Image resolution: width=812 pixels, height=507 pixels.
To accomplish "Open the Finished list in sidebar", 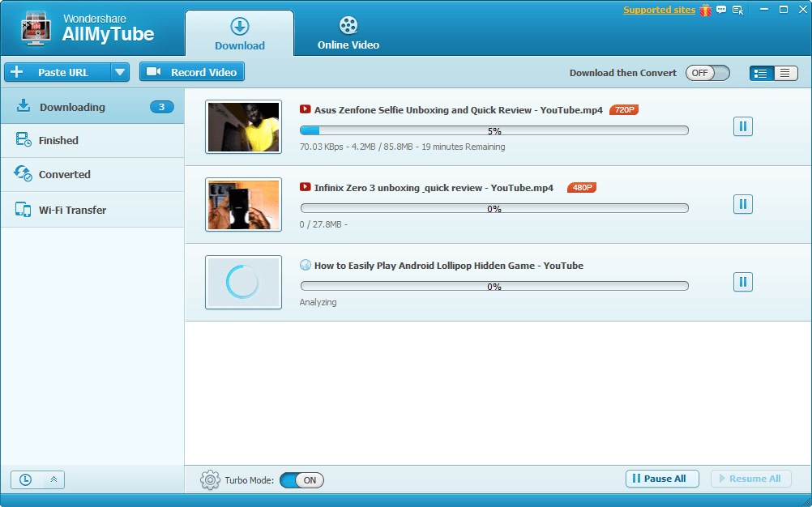I will (x=92, y=141).
